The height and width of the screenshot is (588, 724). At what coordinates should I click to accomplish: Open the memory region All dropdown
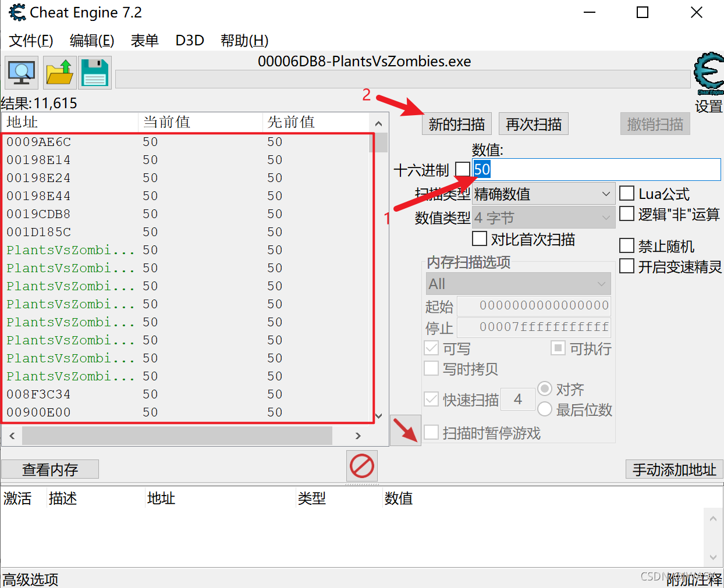tap(519, 284)
